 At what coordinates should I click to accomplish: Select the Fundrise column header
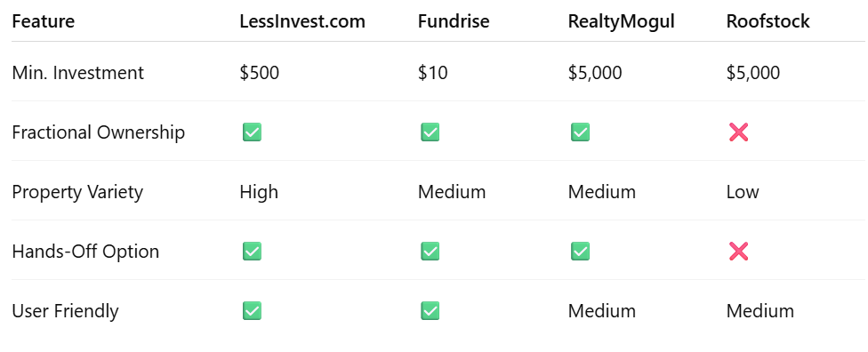pyautogui.click(x=454, y=21)
